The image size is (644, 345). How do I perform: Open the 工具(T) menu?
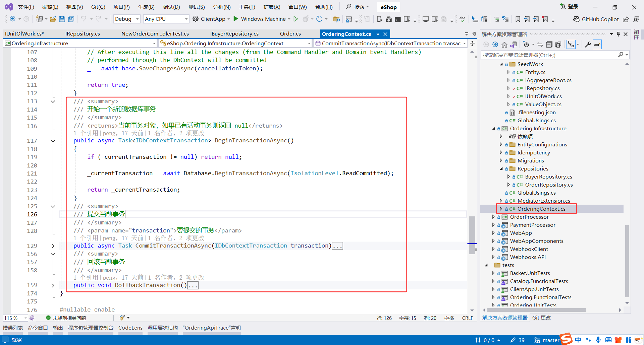pyautogui.click(x=247, y=7)
